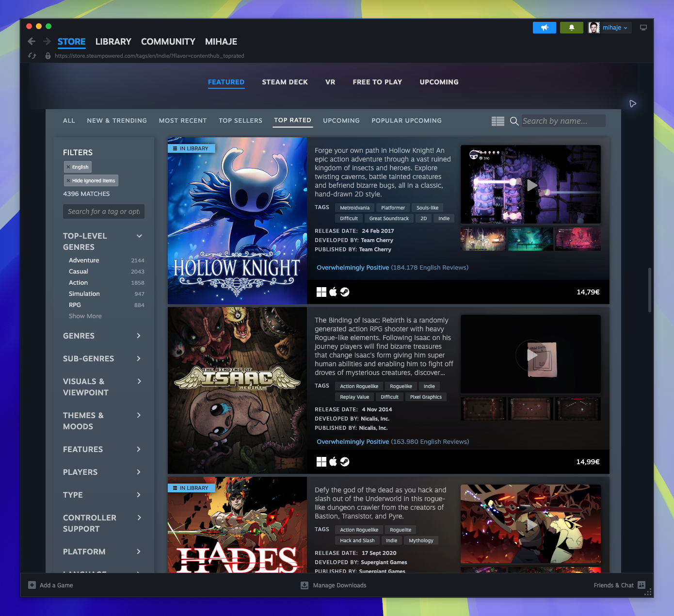Click the Add a Game plus icon
The image size is (674, 616).
pos(32,585)
